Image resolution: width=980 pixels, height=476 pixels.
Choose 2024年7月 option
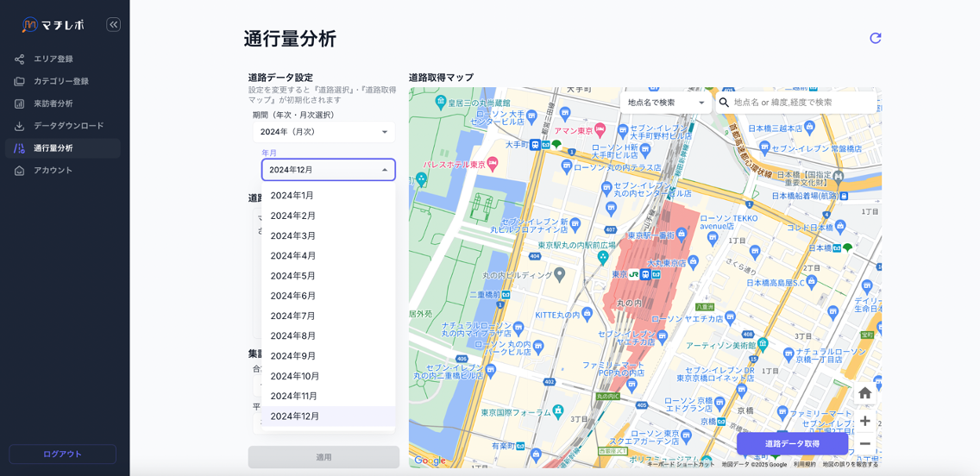coord(329,316)
